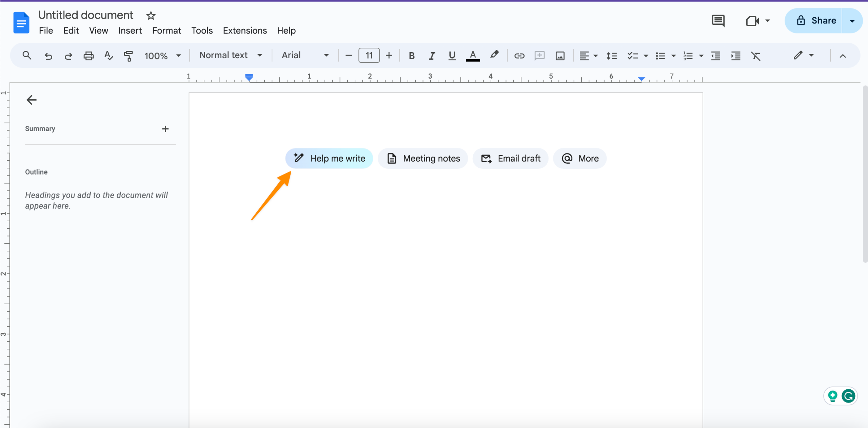This screenshot has height=428, width=868.
Task: Toggle underline formatting
Action: [x=452, y=56]
